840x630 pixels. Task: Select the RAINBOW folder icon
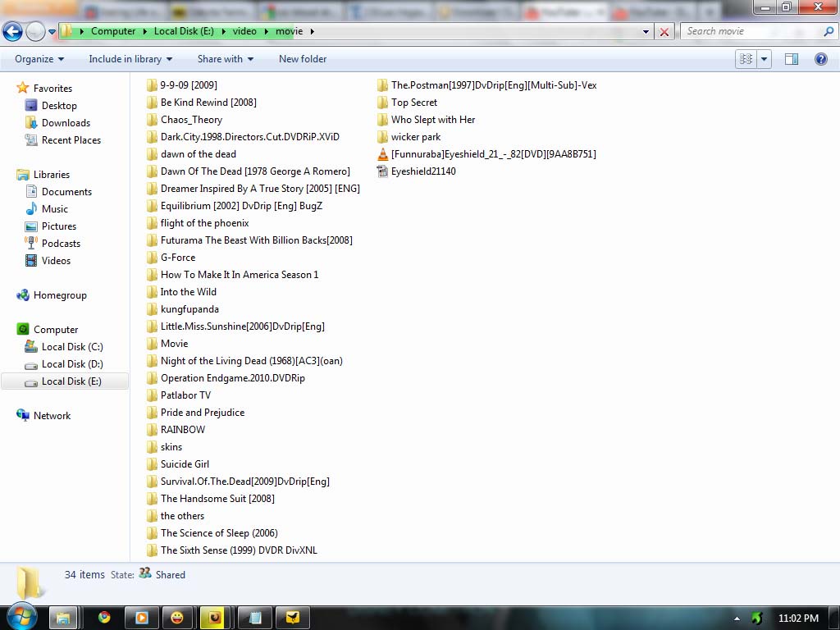[152, 430]
